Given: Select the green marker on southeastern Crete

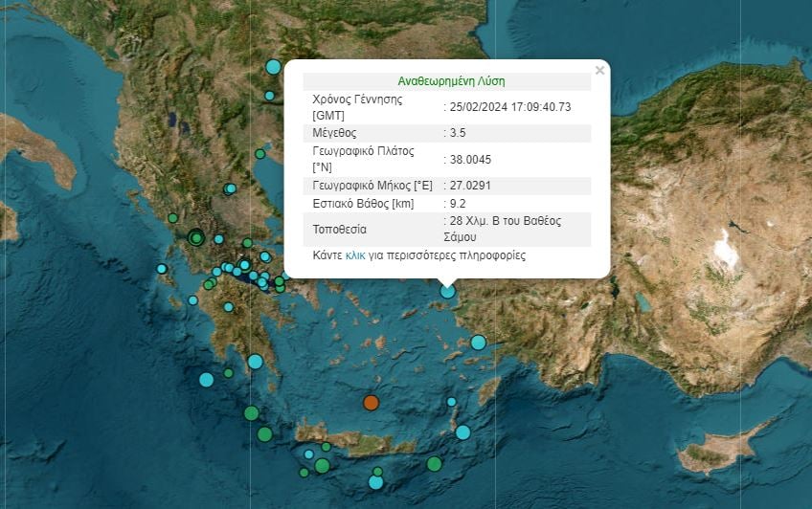Looking at the screenshot, I should pos(434,463).
